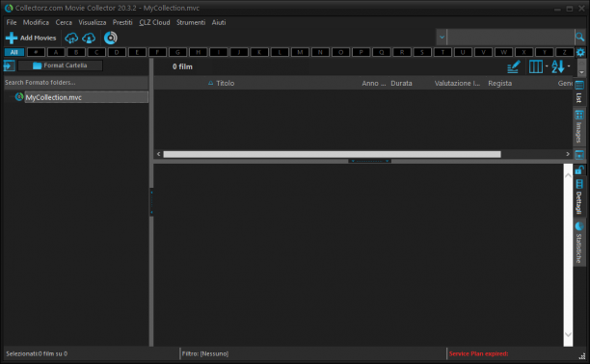Image resolution: width=590 pixels, height=364 pixels.
Task: Filter titles by letter D
Action: tap(117, 52)
